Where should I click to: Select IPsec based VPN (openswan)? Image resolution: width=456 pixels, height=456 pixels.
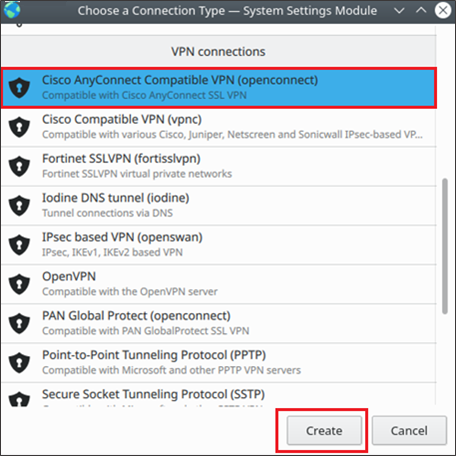(x=219, y=245)
